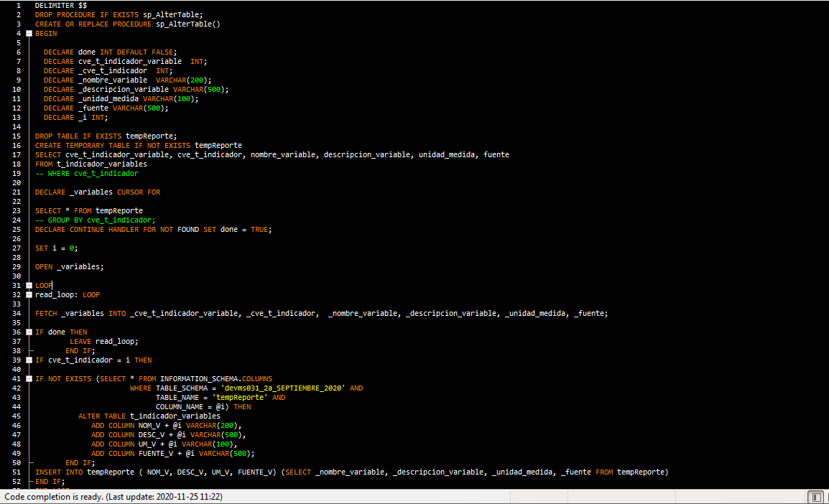This screenshot has width=829, height=504.
Task: Collapse the BEGIN block fold marker
Action: (29, 33)
